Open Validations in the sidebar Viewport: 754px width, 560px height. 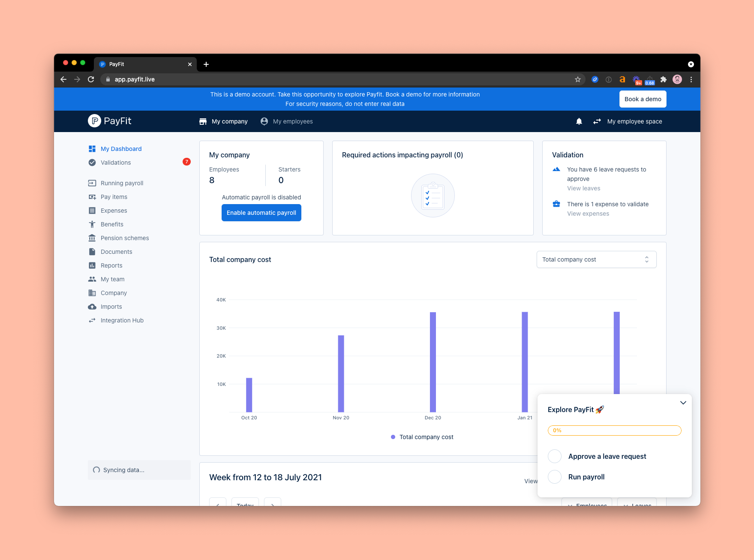coord(116,163)
